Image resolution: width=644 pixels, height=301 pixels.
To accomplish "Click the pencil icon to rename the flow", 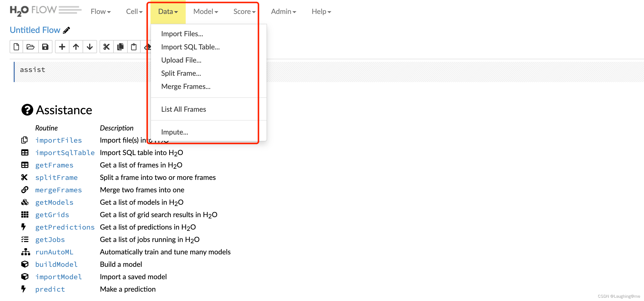I will 67,30.
